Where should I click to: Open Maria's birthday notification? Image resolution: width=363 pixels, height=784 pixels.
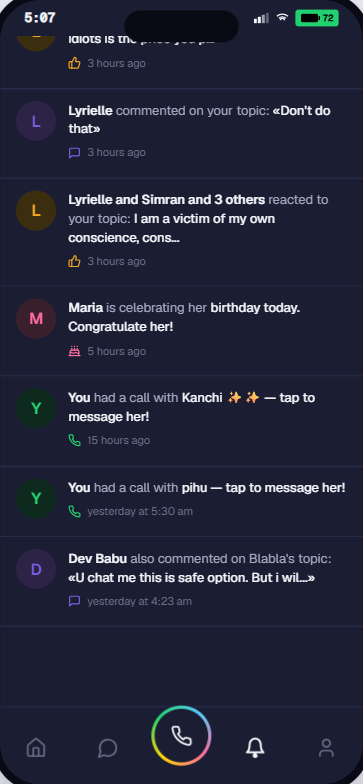click(x=182, y=331)
